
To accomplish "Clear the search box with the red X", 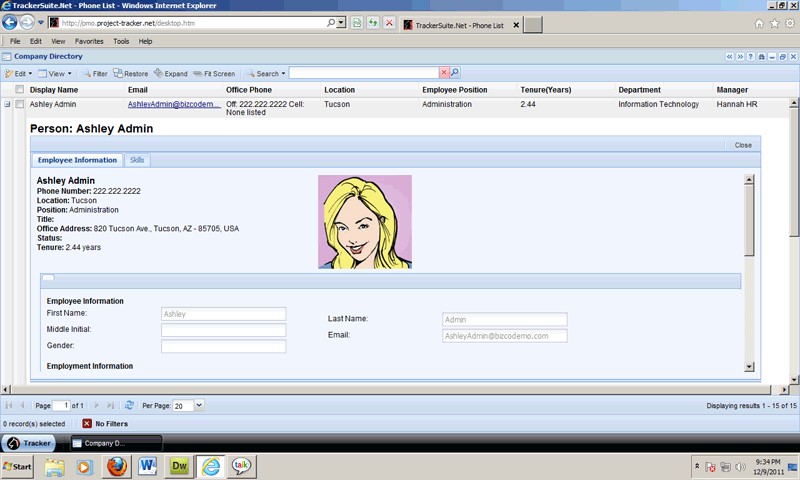I will 444,73.
